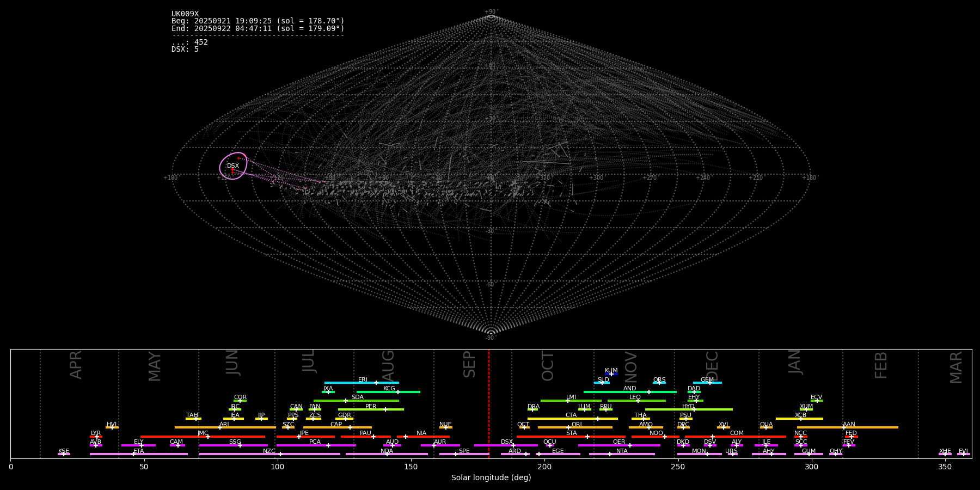
Task: Click the NOO shower label
Action: coord(657,433)
